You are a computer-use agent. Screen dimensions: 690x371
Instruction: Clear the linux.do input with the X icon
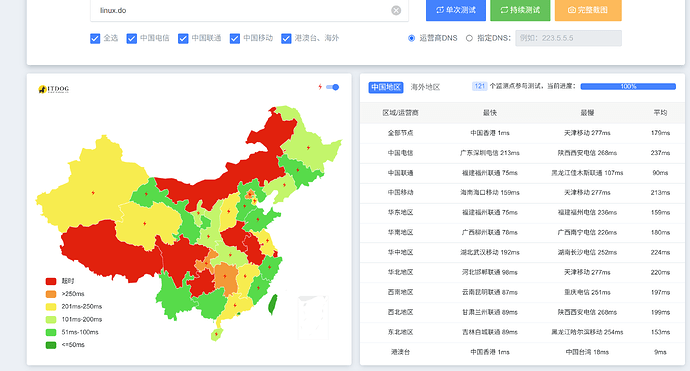[396, 10]
